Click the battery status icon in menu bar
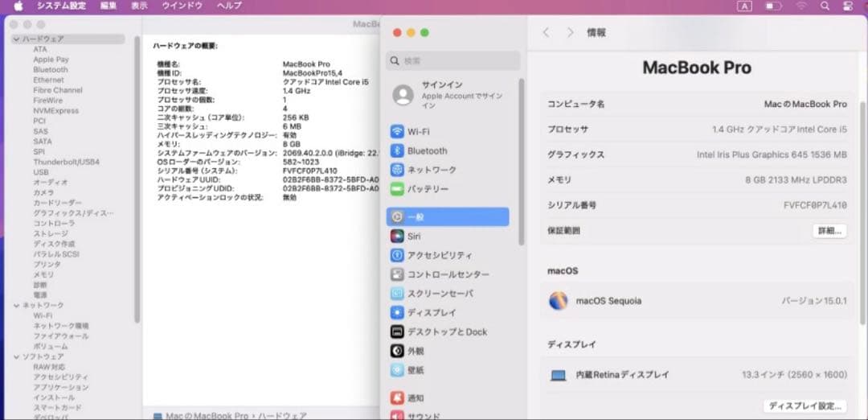Image resolution: width=868 pixels, height=420 pixels. 773,6
